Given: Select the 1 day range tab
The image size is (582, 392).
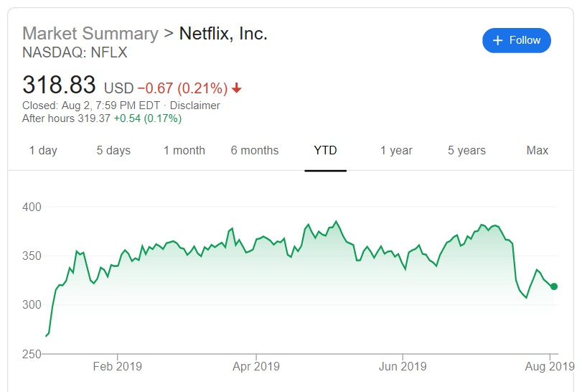Looking at the screenshot, I should [43, 150].
